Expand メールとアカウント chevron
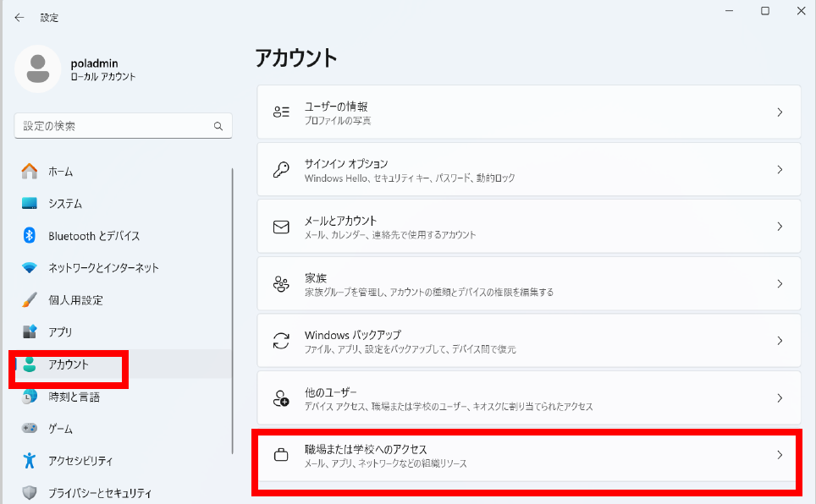816x504 pixels. (x=780, y=227)
